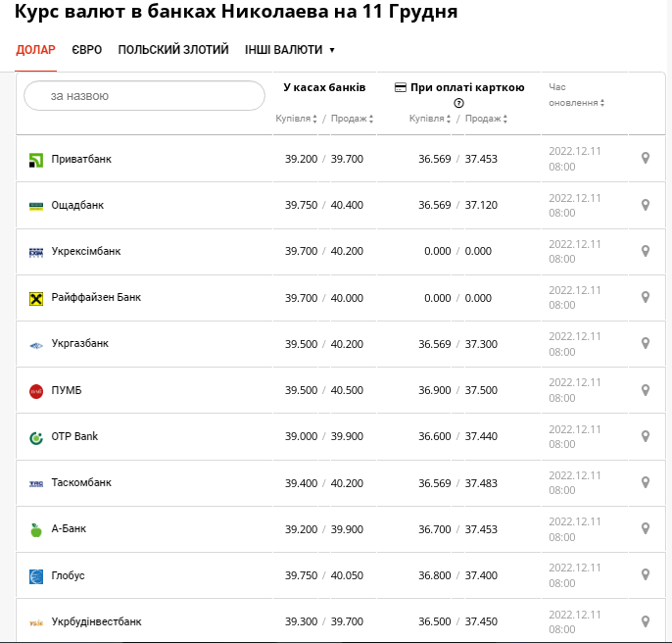The width and height of the screenshot is (672, 643).
Task: Open map pin for Укргазбанк
Action: click(x=646, y=343)
